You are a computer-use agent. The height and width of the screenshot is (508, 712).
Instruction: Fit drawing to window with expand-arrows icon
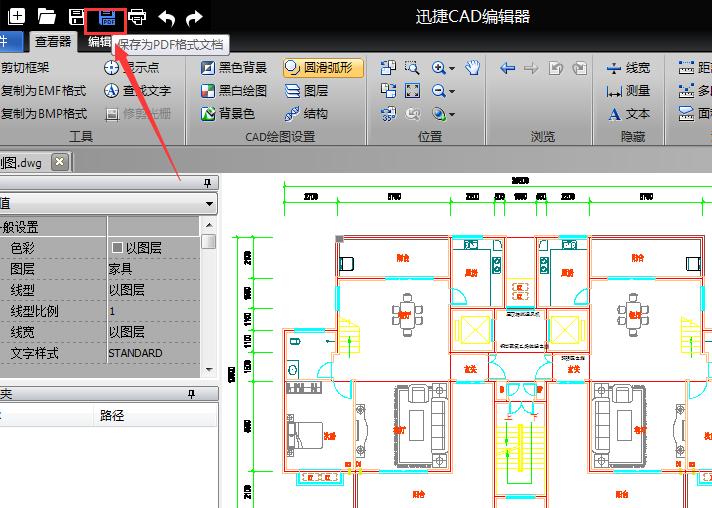pos(412,90)
